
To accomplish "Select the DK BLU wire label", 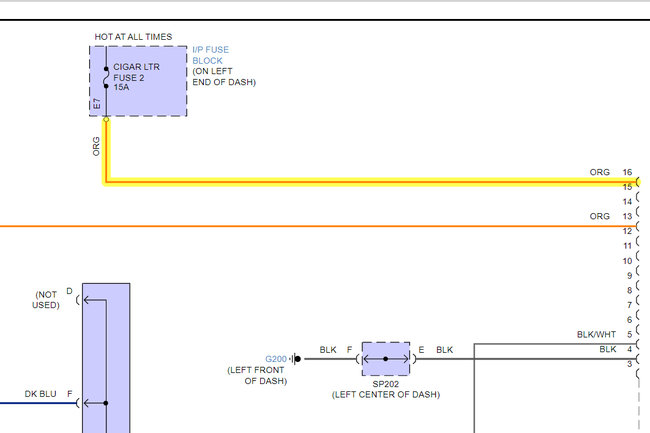I will pyautogui.click(x=40, y=394).
